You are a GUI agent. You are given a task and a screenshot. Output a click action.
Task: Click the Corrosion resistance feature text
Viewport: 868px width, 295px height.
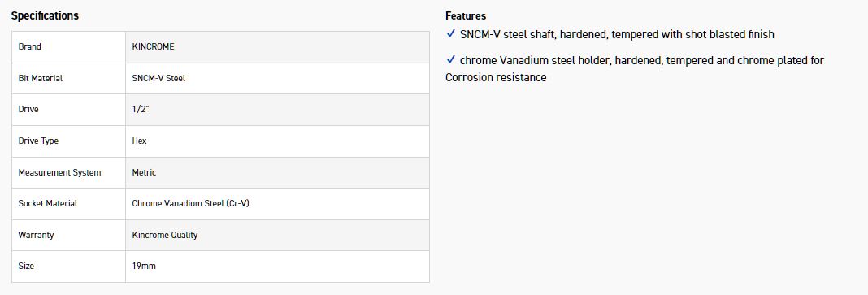496,77
